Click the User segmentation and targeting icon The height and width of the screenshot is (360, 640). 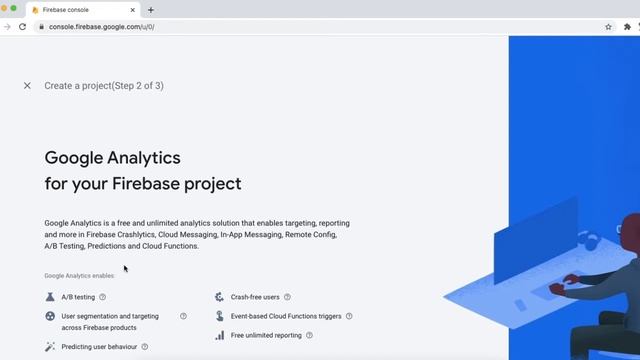[x=50, y=316]
